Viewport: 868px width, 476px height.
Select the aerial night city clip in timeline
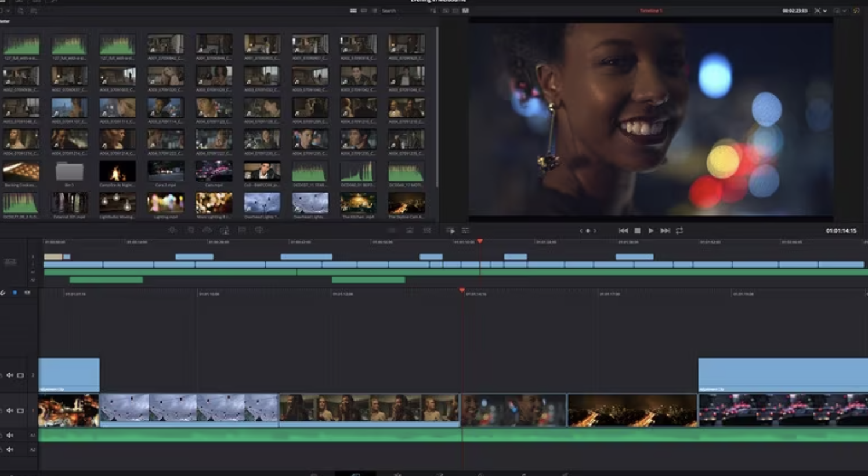pyautogui.click(x=632, y=411)
